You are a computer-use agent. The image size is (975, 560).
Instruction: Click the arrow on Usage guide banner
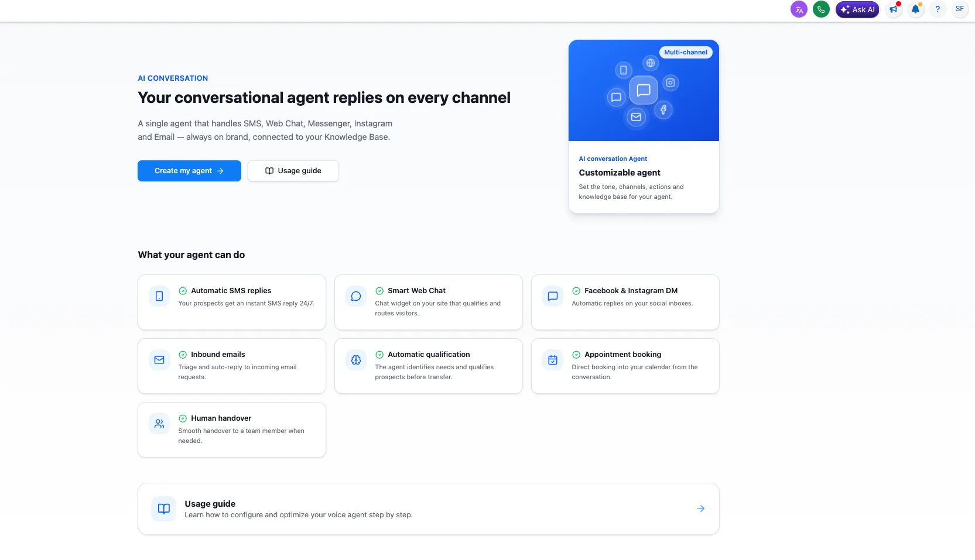[701, 509]
